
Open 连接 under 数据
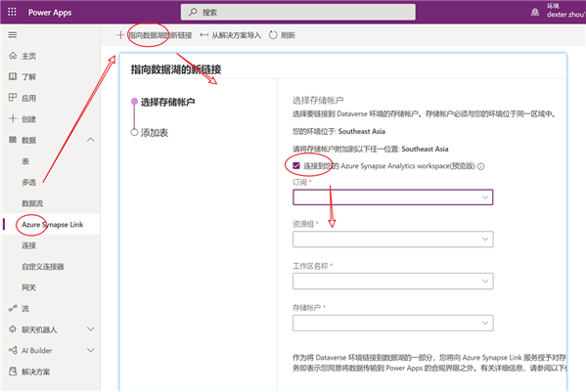(28, 245)
